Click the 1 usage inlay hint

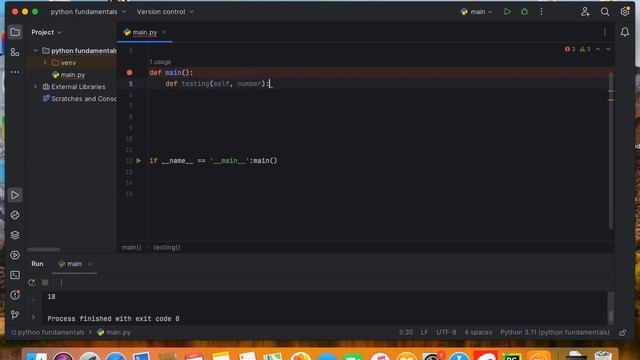pyautogui.click(x=160, y=62)
